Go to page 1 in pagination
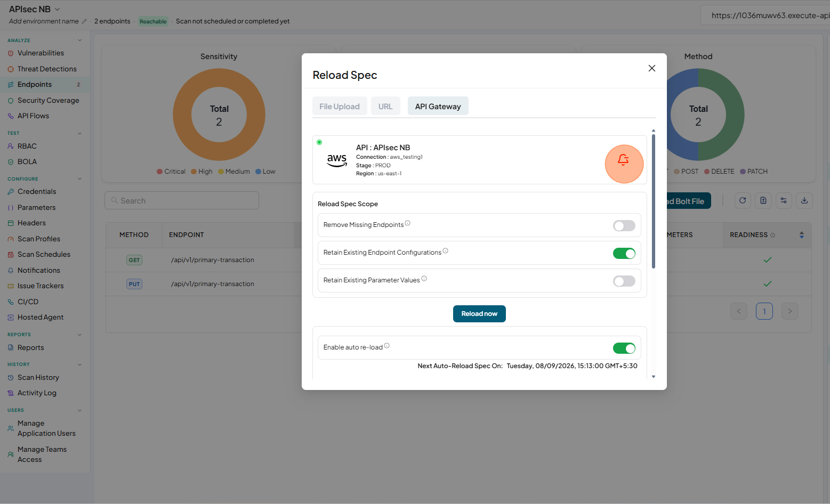This screenshot has height=504, width=830. point(764,311)
